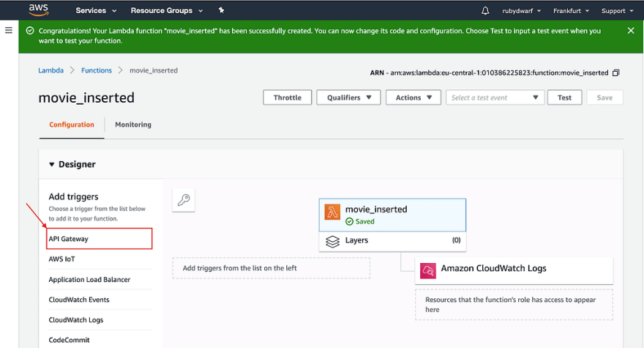This screenshot has width=644, height=348.
Task: Click the Save button
Action: 604,97
